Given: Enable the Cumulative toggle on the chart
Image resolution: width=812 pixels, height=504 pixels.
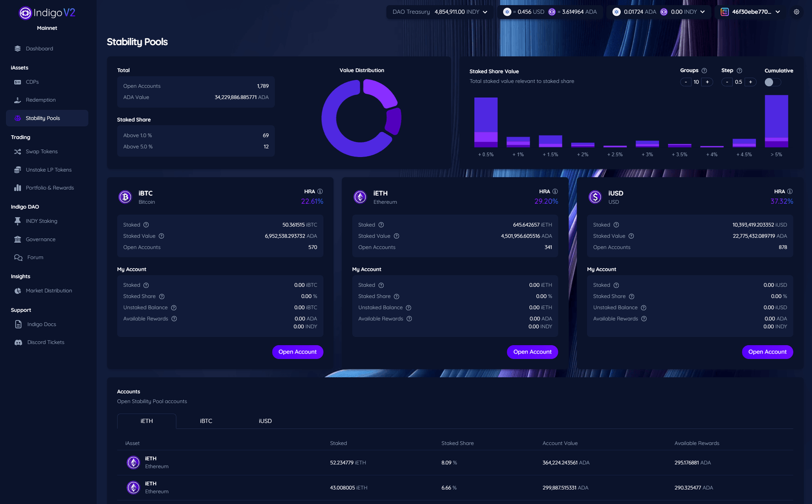Looking at the screenshot, I should pyautogui.click(x=772, y=82).
